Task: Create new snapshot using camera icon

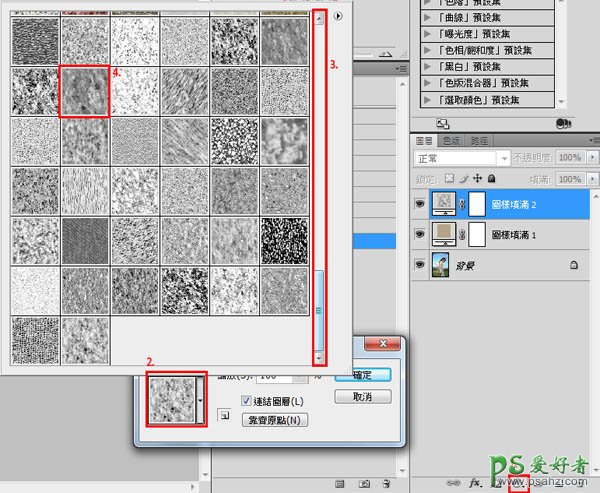Action: coord(364,483)
